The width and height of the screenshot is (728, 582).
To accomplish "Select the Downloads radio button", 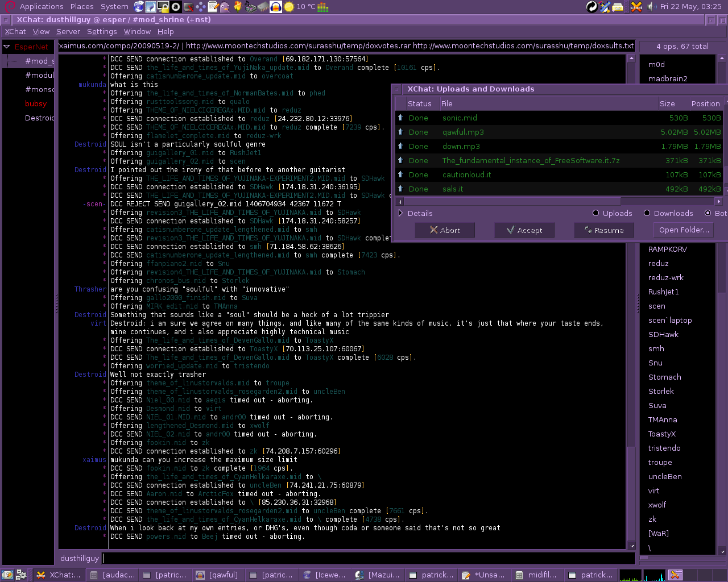I will (647, 213).
